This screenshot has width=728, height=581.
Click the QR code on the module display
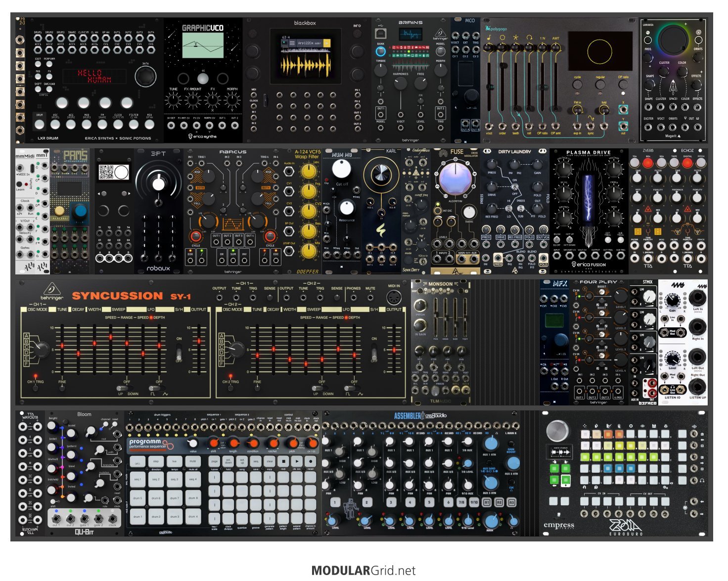point(106,172)
